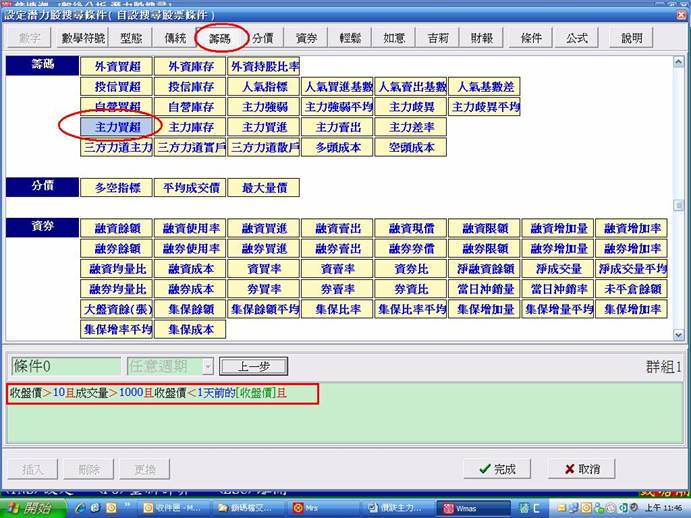This screenshot has height=518, width=691.
Task: Select the 主力買超 indicator button
Action: click(117, 127)
